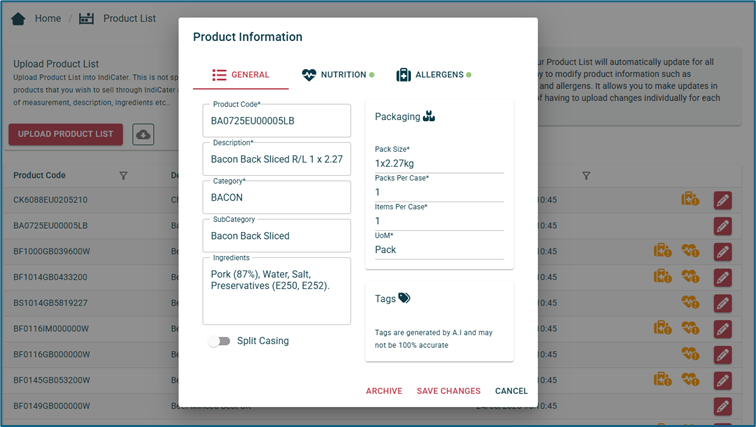Open the Nutrition tab
This screenshot has width=756, height=427.
pos(338,75)
